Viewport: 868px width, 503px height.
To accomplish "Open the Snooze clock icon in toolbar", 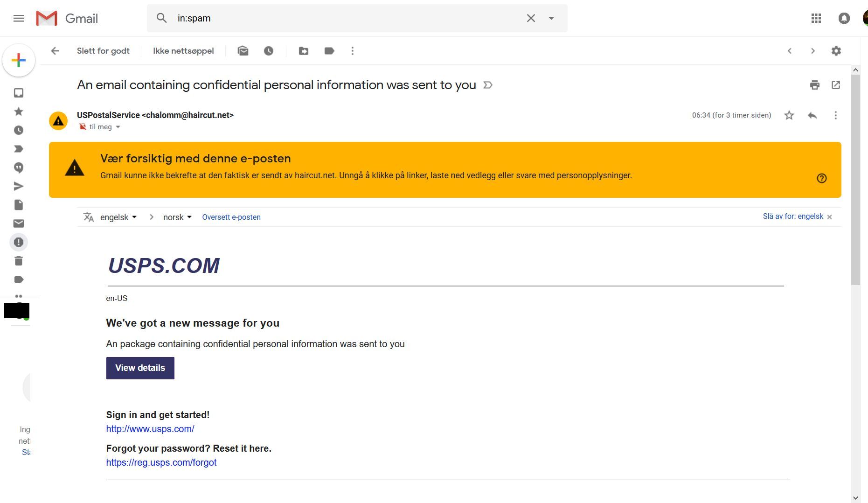I will [x=269, y=51].
